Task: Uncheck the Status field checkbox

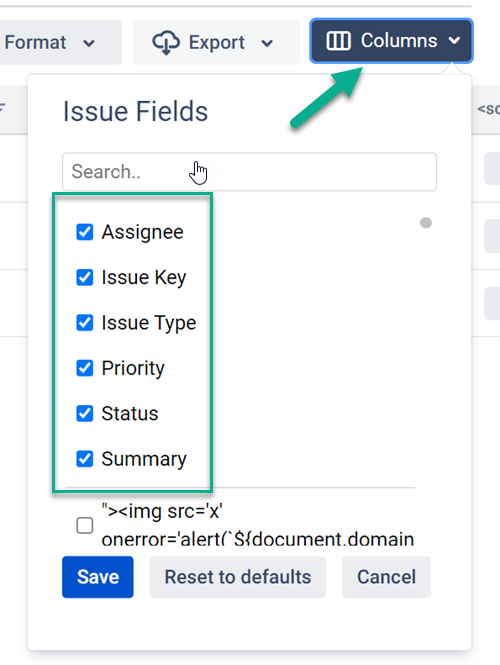Action: point(85,414)
